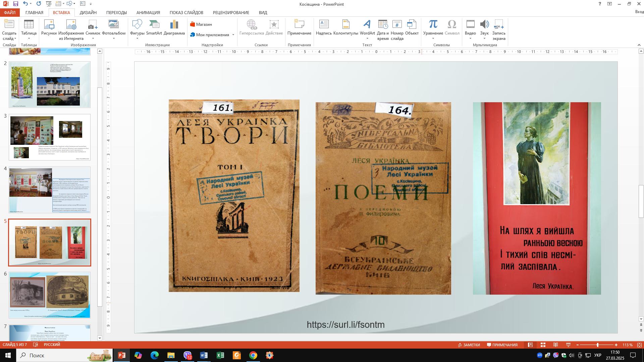Open Header and Footer (Колонтитулы)
The width and height of the screenshot is (644, 362).
[x=346, y=27]
